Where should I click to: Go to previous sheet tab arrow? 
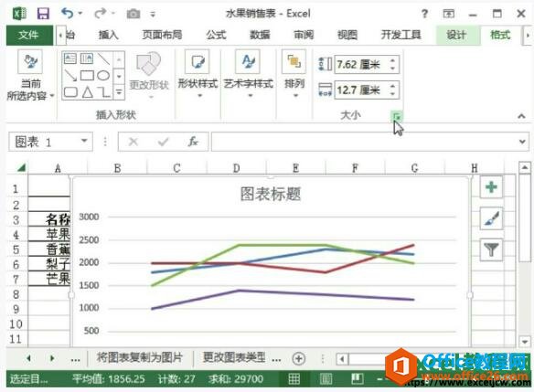pos(28,358)
